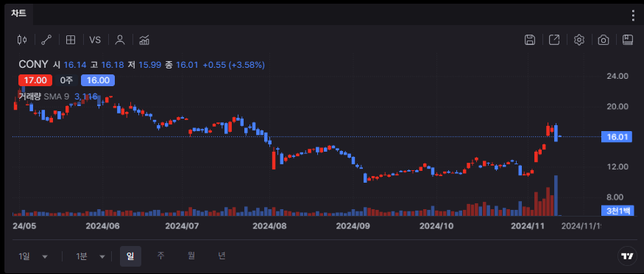Click the 2024/10 date axis label
Image resolution: width=644 pixels, height=274 pixels.
436,226
